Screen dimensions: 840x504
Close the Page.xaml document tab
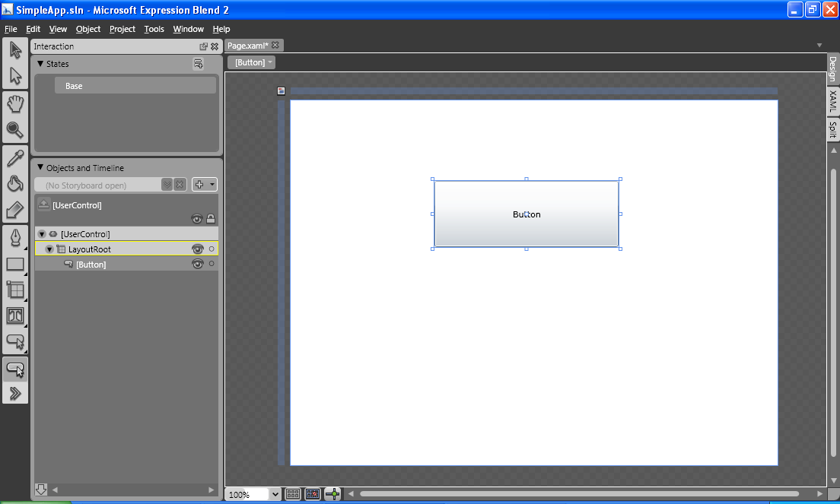click(x=275, y=46)
